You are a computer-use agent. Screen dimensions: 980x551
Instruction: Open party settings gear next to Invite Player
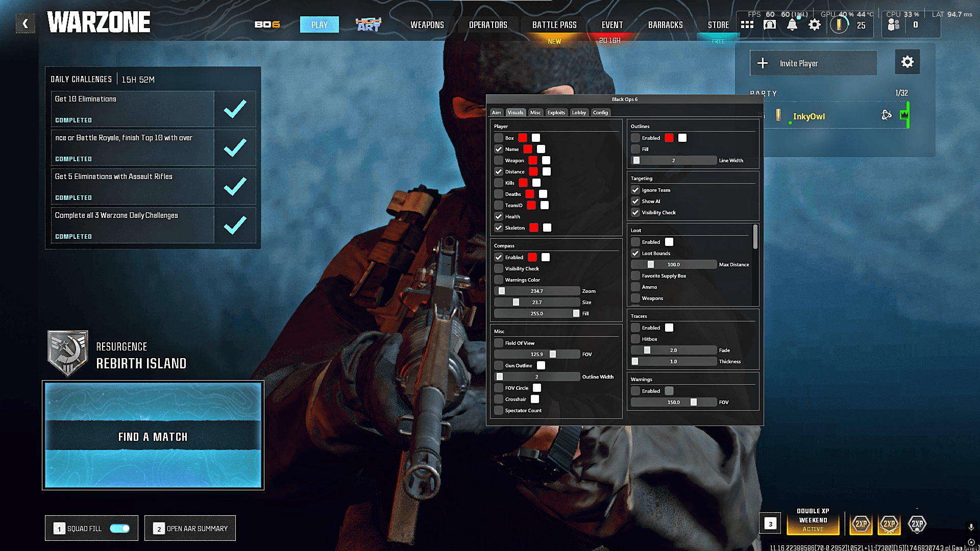(x=907, y=62)
